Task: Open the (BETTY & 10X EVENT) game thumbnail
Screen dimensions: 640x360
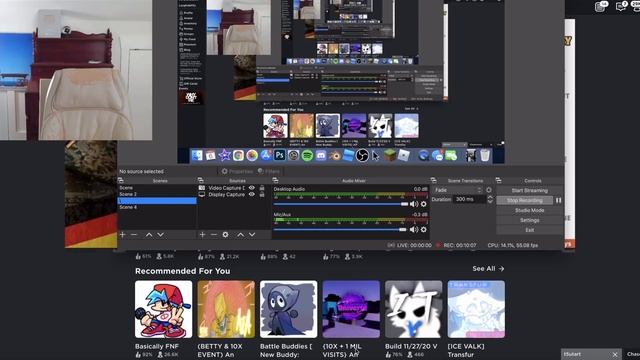Action: [x=226, y=309]
